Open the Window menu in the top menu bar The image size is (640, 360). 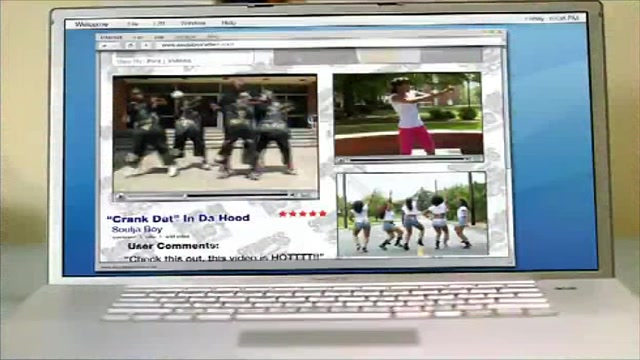tap(193, 23)
